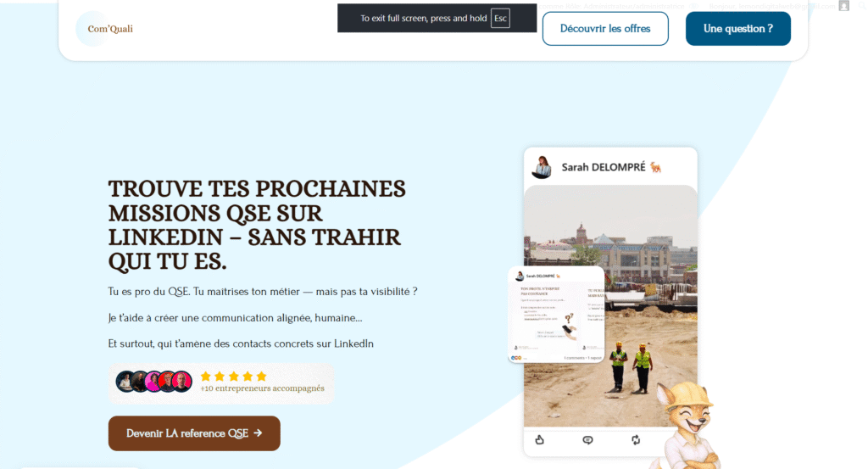The height and width of the screenshot is (469, 868).
Task: Click the last entrepreneur avatar
Action: (182, 382)
